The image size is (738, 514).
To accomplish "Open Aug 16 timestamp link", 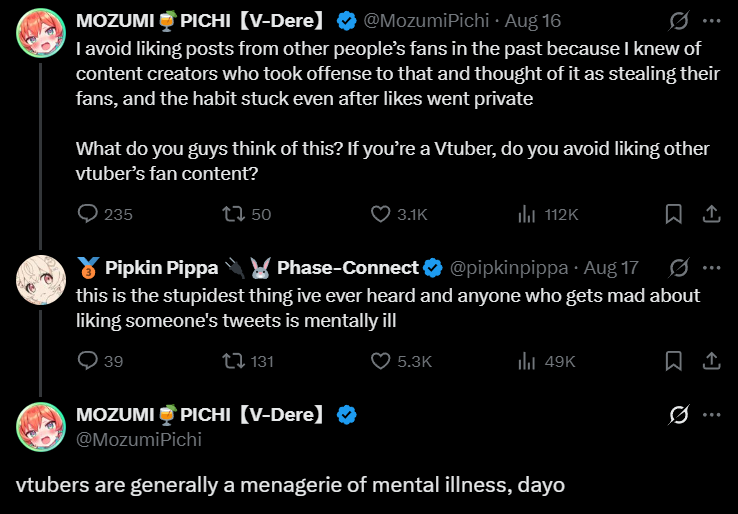I will [x=533, y=21].
